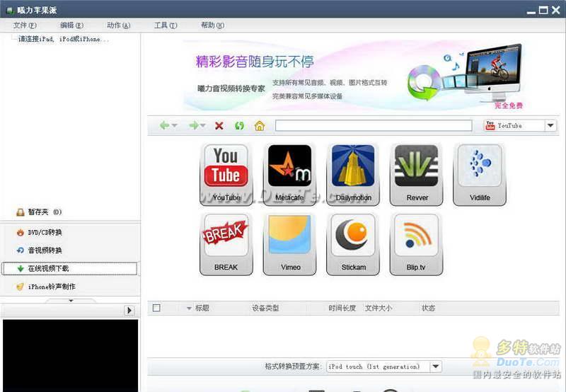Go to home page via house icon
Image resolution: width=566 pixels, height=392 pixels.
tap(260, 126)
